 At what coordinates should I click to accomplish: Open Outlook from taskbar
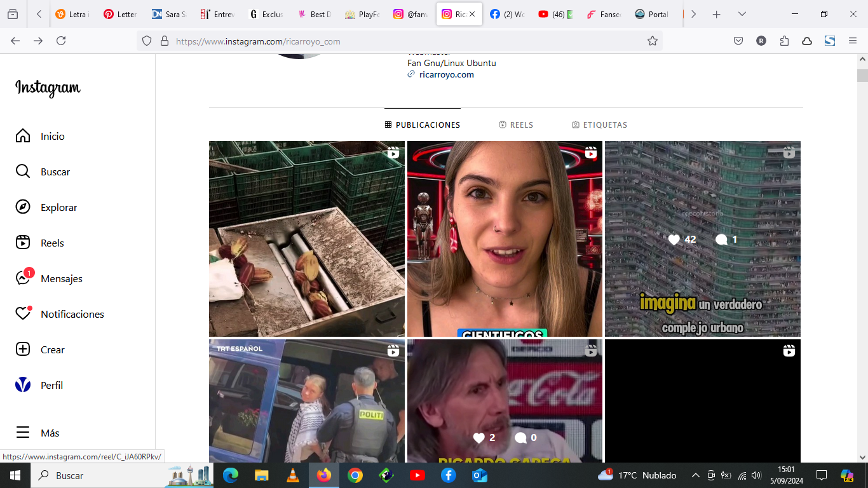coord(480,475)
